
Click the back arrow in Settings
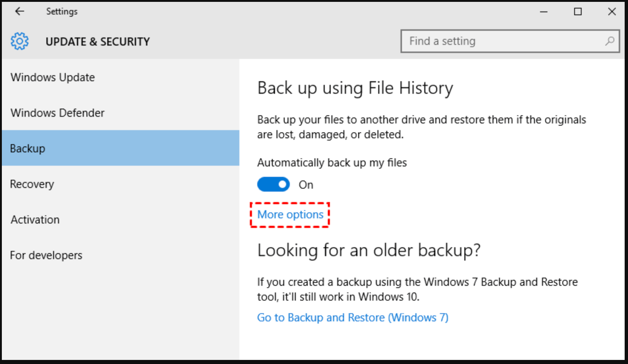19,11
